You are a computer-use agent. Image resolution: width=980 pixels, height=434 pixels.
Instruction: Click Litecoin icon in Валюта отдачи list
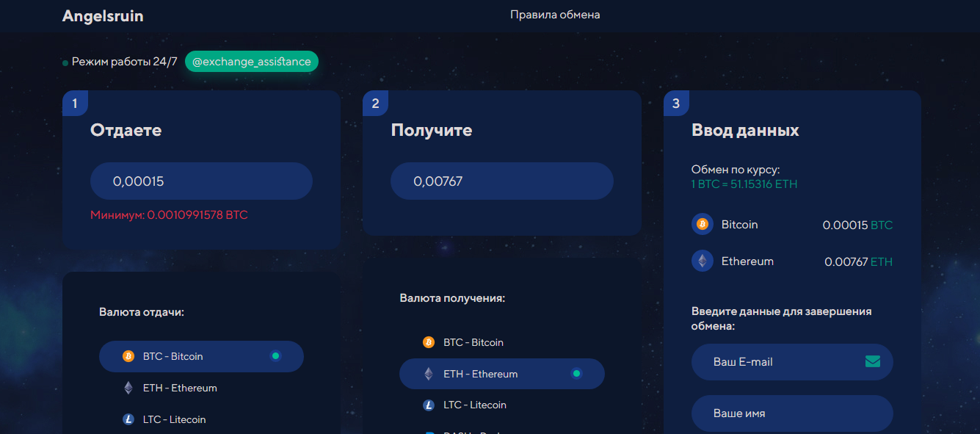[x=128, y=419]
